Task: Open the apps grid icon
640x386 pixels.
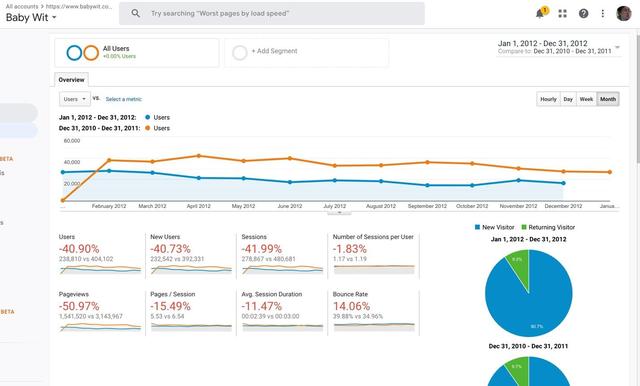Action: 562,13
